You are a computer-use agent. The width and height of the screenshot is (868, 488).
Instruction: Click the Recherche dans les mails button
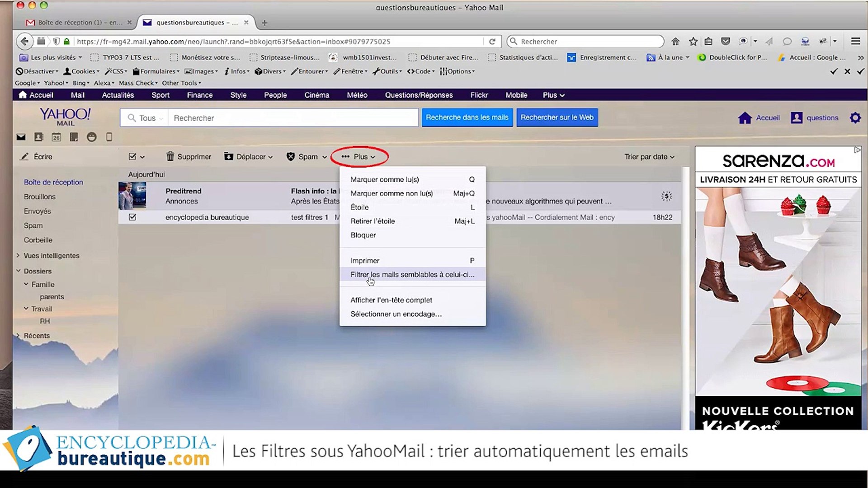click(467, 117)
